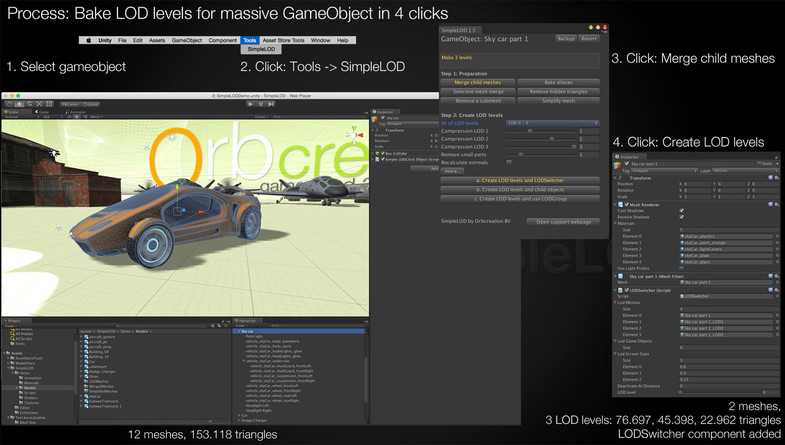Image resolution: width=785 pixels, height=445 pixels.
Task: Select the rotate tool icon in Unity toolbar
Action: [30, 104]
